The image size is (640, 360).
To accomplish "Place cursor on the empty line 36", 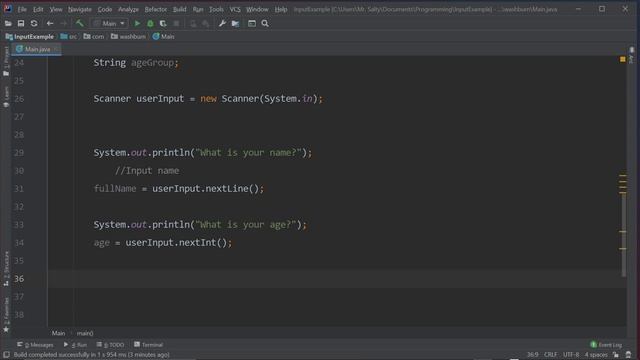I will tap(337, 279).
